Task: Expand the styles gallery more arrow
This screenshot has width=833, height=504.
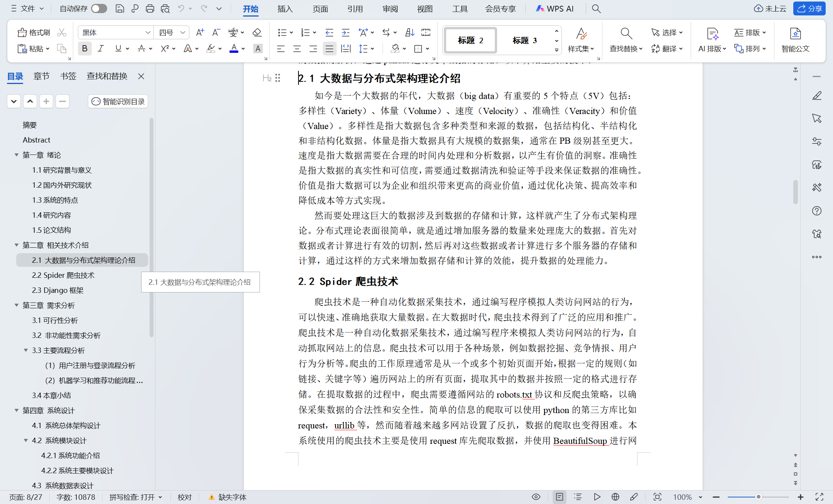Action: [556, 50]
